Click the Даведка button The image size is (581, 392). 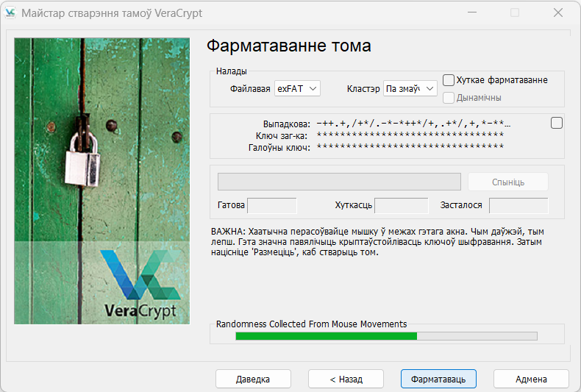(253, 379)
